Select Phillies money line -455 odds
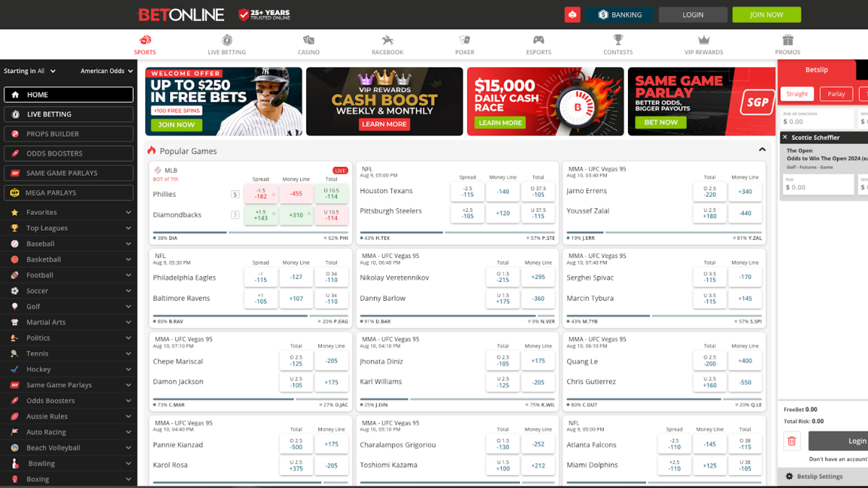868x488 pixels. pos(296,194)
